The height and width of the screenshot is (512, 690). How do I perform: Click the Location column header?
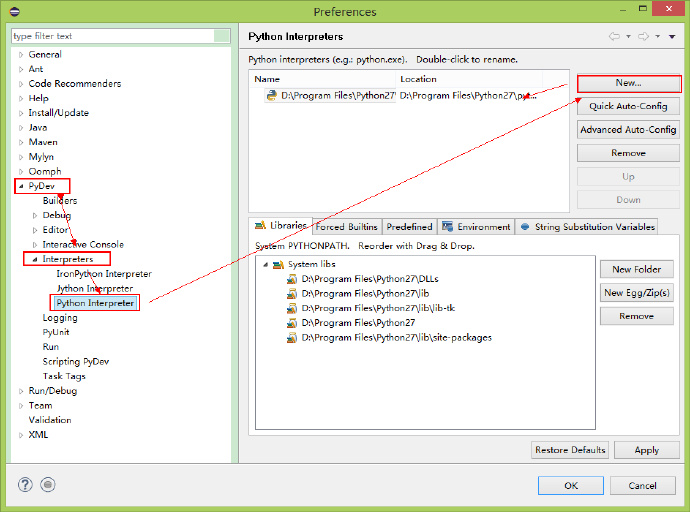(x=469, y=79)
